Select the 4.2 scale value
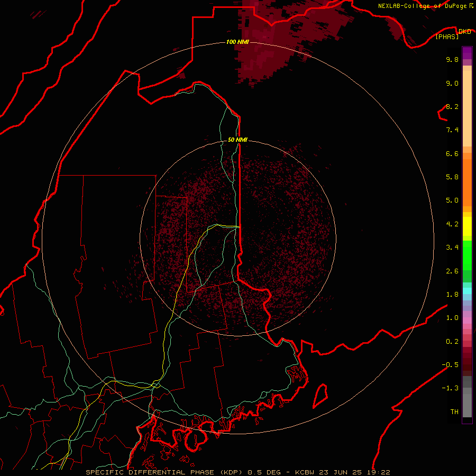Image resolution: width=476 pixels, height=476 pixels. pos(452,224)
